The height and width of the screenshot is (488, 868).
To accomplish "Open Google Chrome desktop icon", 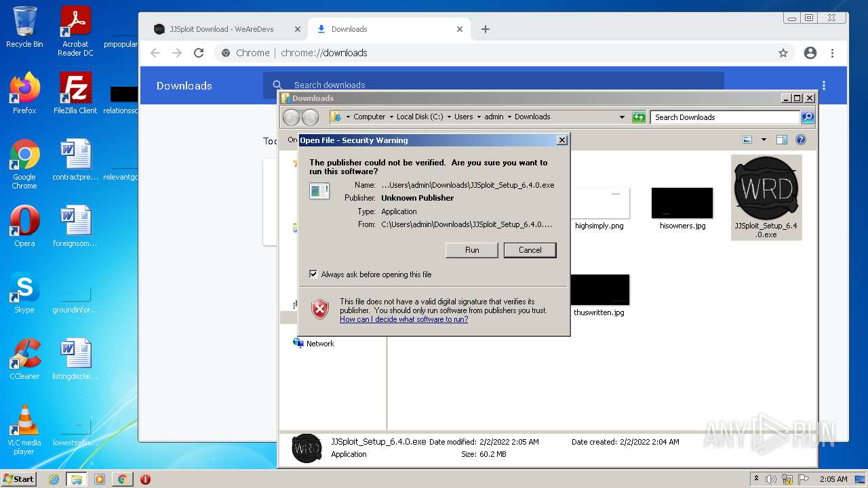I will click(x=24, y=164).
